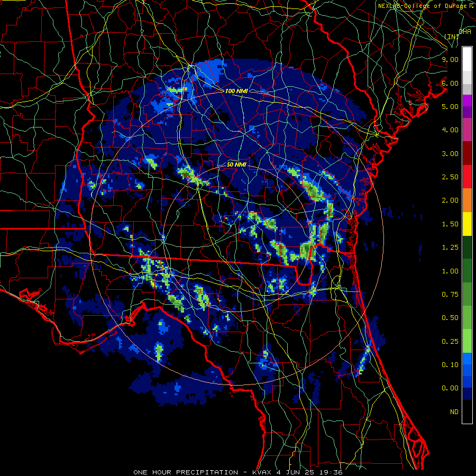Image resolution: width=476 pixels, height=476 pixels.
Task: Pick the bright red swatch beside 2.50
Action: [467, 177]
